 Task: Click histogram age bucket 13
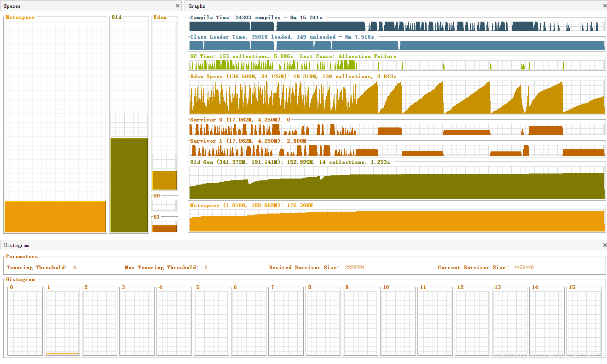[509, 323]
